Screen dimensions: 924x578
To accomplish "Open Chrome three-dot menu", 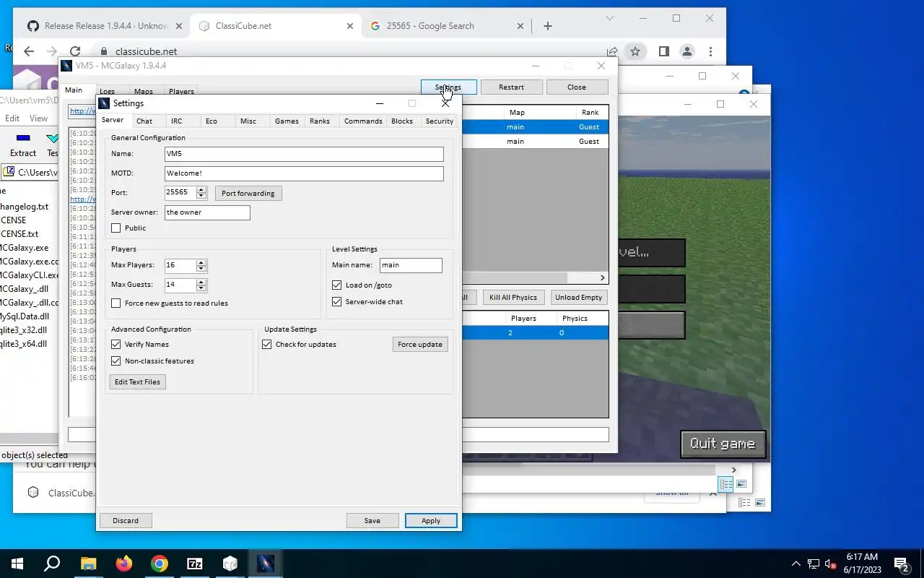I will click(x=711, y=51).
